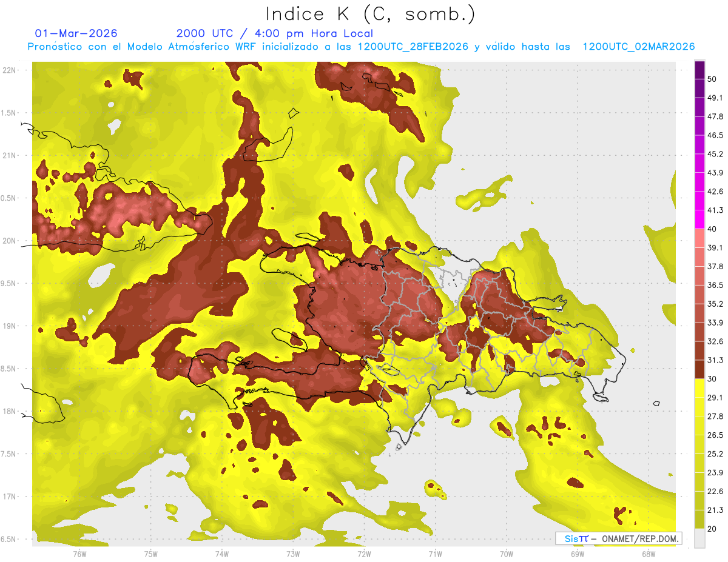Screen dimensions: 728x562
Task: Pick the olive swatch between 20 and 21.3
Action: tap(699, 520)
